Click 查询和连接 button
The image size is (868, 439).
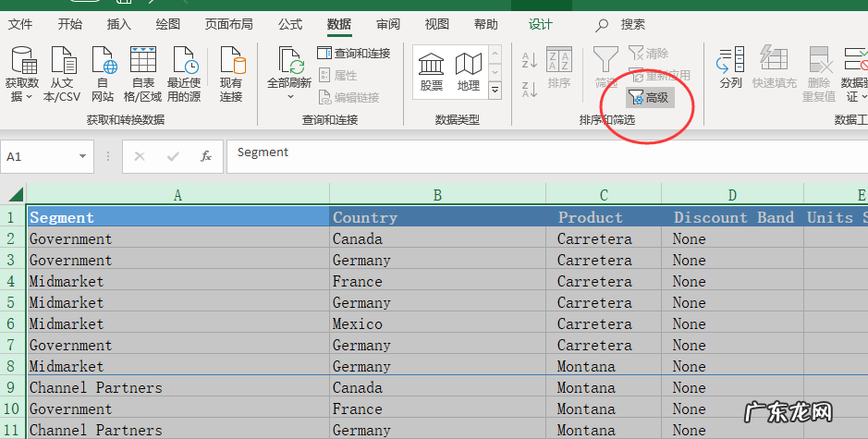(x=354, y=54)
